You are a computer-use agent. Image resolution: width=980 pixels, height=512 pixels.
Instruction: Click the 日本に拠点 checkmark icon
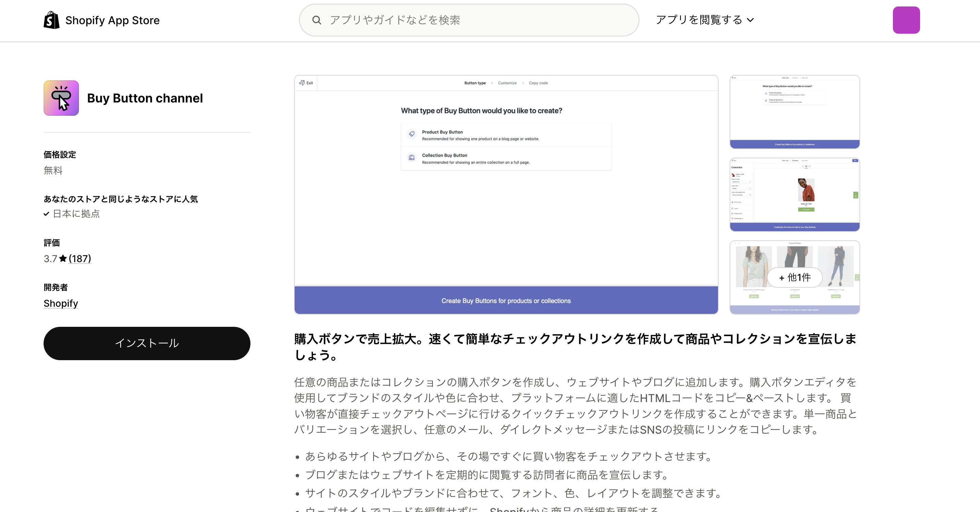pos(46,214)
